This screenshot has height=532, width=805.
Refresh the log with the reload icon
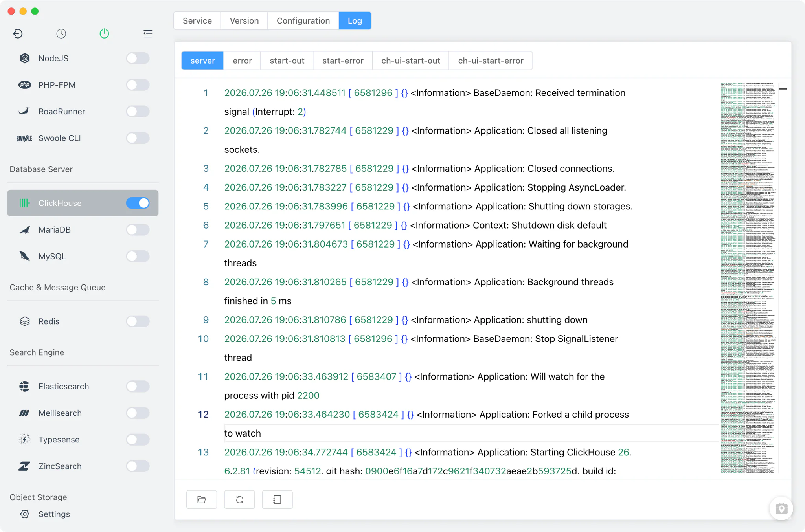click(239, 499)
